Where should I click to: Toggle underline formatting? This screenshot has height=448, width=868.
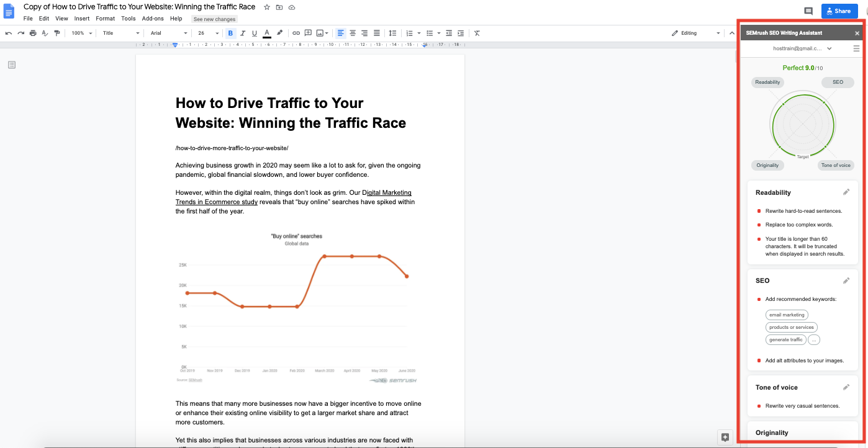255,33
